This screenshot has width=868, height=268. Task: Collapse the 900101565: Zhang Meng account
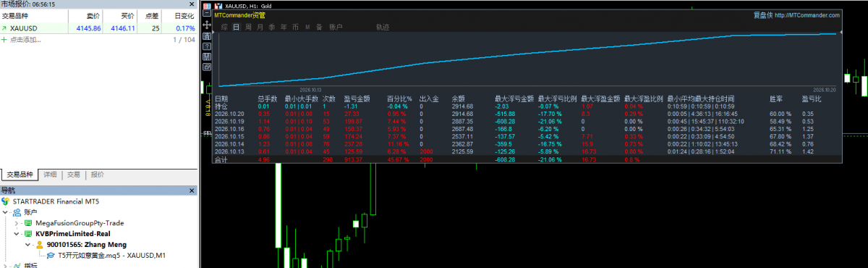pos(27,245)
